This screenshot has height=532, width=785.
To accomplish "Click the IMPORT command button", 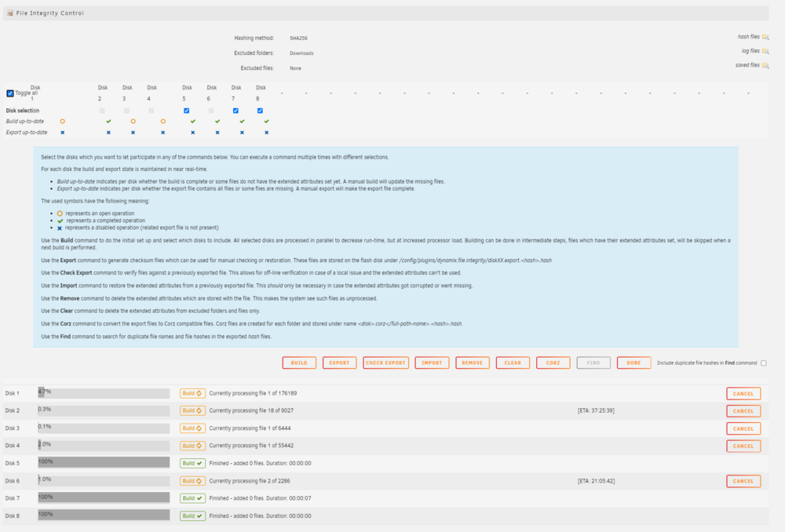I will pyautogui.click(x=432, y=363).
